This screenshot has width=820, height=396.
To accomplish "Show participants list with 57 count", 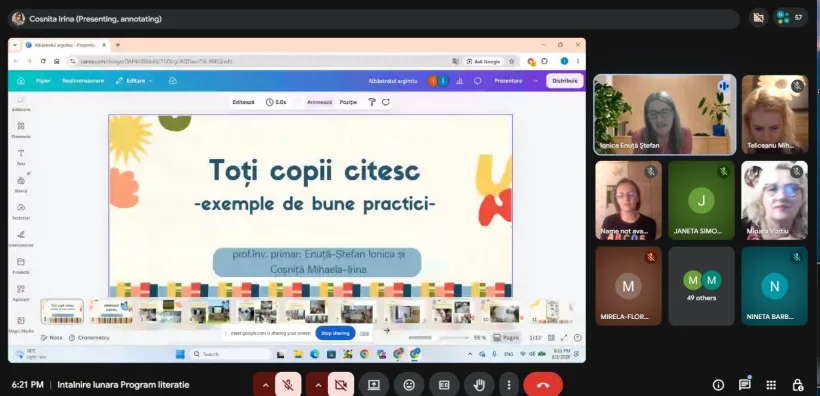I will 791,18.
